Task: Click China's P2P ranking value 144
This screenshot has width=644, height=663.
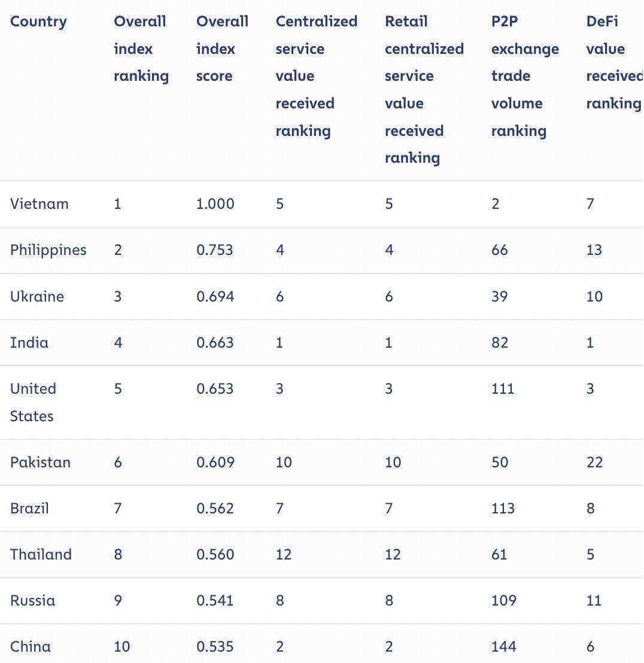Action: pos(503,647)
